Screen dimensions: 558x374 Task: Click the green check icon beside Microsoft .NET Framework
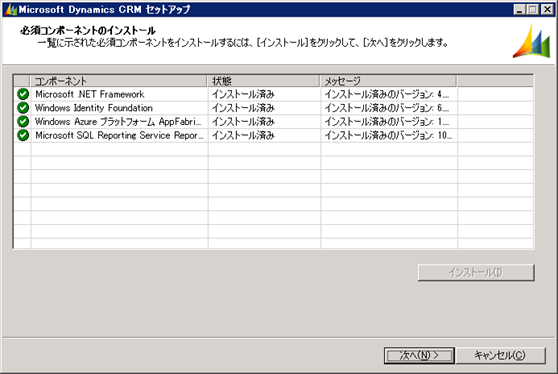[23, 94]
